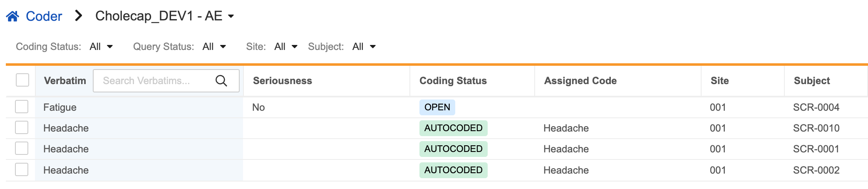
Task: Select checkbox for Headache row SCR-0010
Action: (x=22, y=127)
